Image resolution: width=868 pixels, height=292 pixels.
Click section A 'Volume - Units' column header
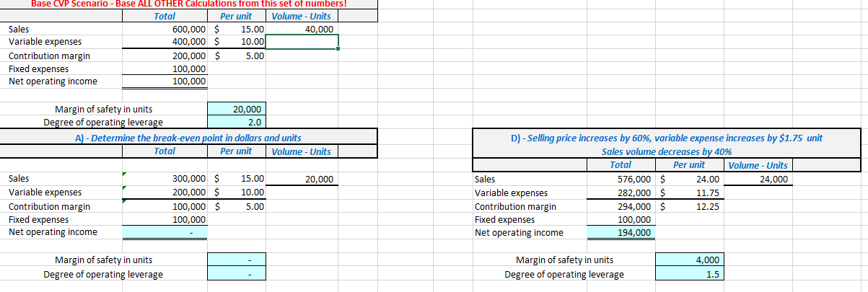[302, 151]
